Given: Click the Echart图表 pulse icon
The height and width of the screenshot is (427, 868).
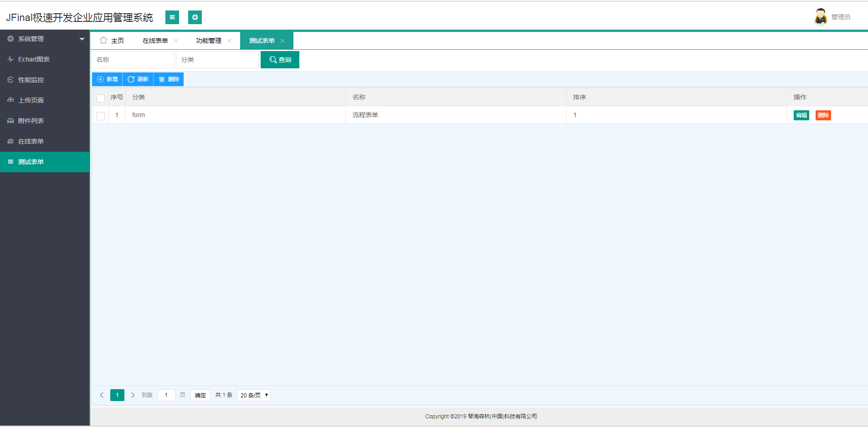Looking at the screenshot, I should tap(10, 59).
